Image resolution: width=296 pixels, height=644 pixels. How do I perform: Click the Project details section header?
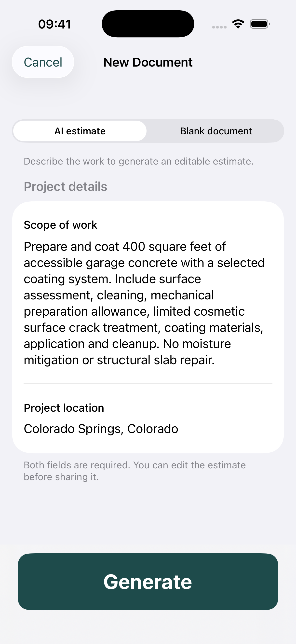pyautogui.click(x=66, y=186)
